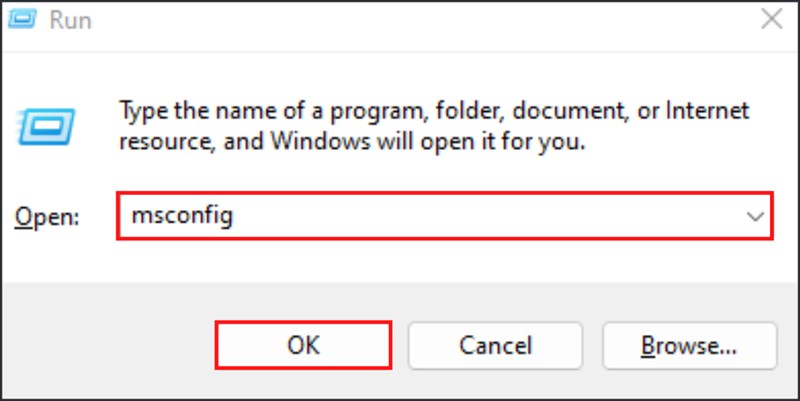This screenshot has height=401, width=800.
Task: Click the large Run icon beside description
Action: coord(46,127)
